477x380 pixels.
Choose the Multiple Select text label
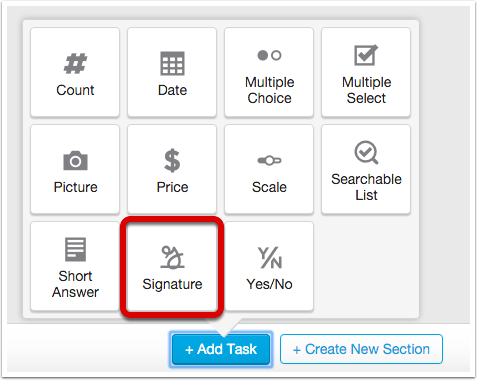[x=366, y=90]
